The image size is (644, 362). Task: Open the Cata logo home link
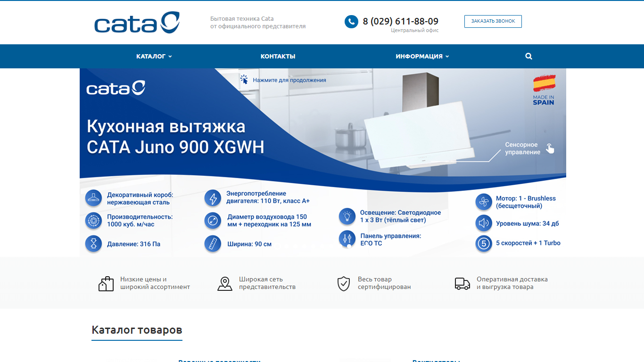click(x=137, y=23)
